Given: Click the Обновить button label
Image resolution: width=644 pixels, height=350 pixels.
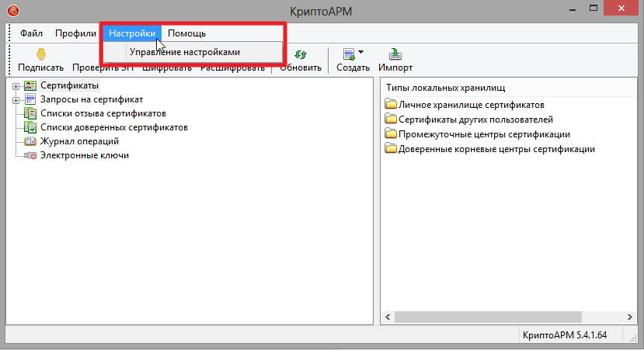Looking at the screenshot, I should 301,68.
